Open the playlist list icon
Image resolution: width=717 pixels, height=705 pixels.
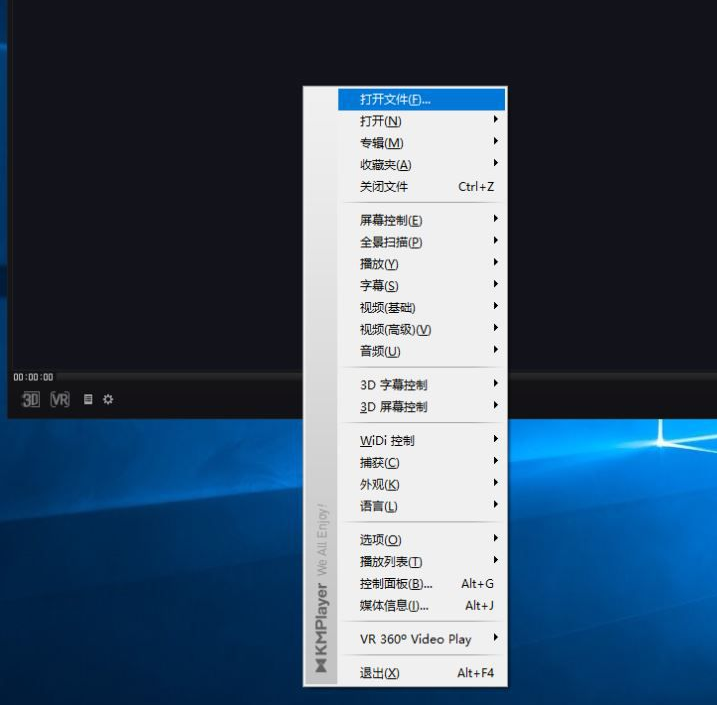[x=88, y=399]
